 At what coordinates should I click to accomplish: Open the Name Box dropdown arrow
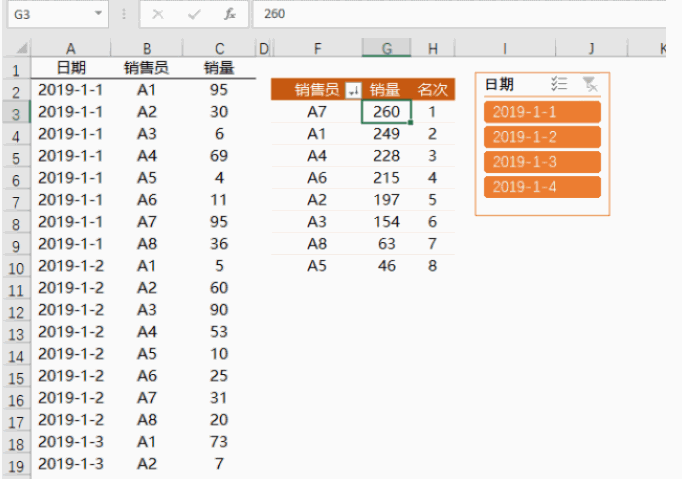(98, 13)
